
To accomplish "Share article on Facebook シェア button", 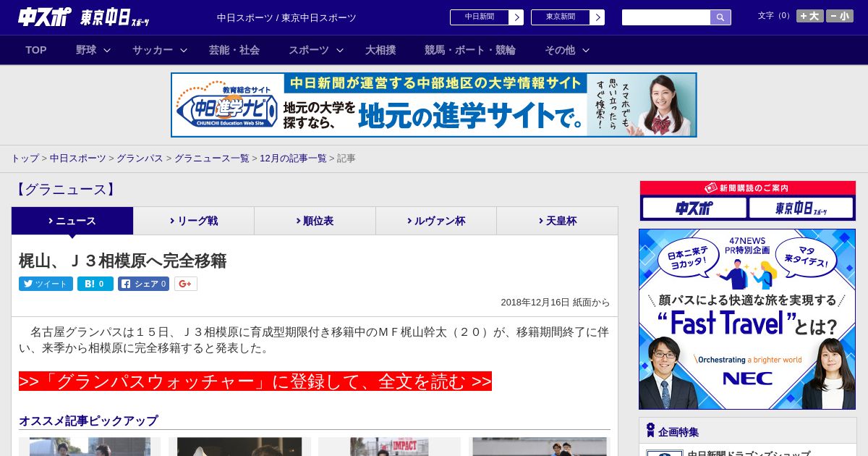I will coord(144,284).
